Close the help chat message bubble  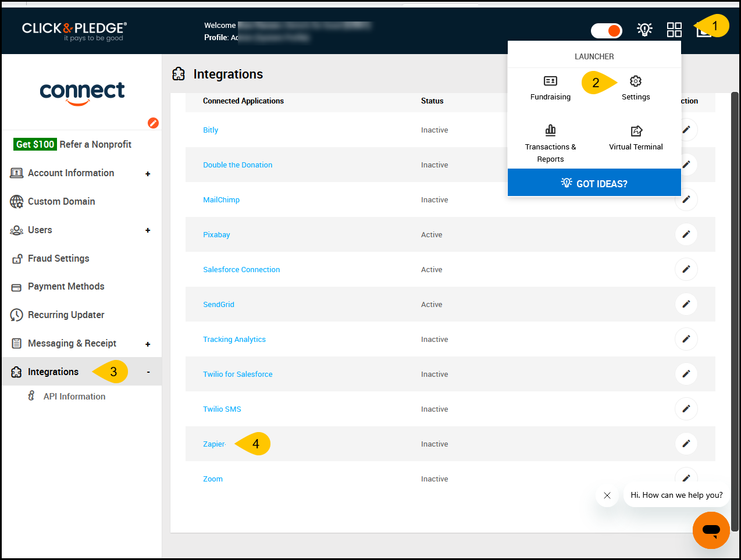607,495
